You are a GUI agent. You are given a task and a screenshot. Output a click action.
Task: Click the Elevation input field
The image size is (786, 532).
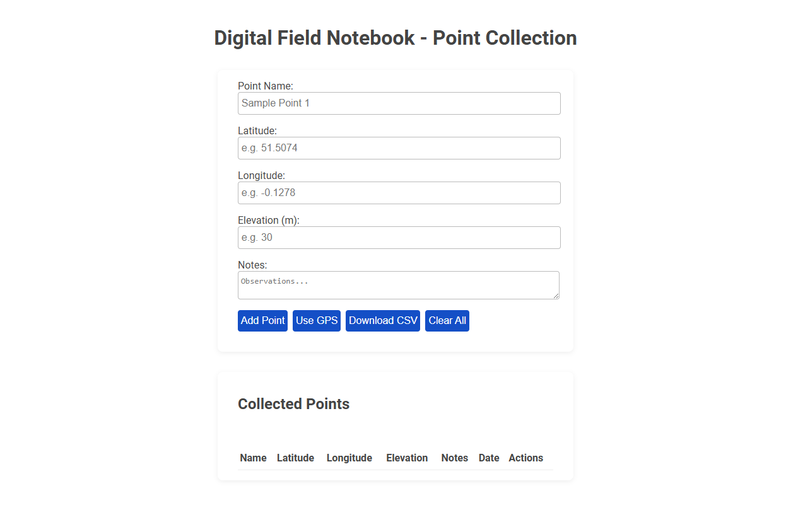[x=399, y=237]
